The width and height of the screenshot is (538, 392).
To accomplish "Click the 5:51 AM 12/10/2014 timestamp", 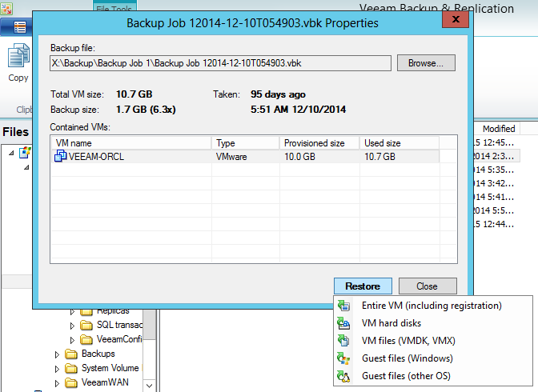I will 298,110.
